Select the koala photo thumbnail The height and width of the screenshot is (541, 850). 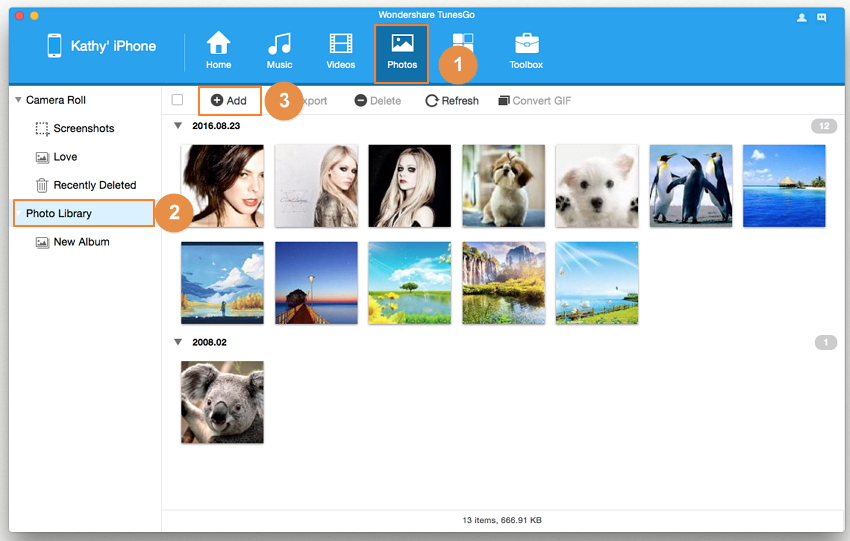point(222,402)
